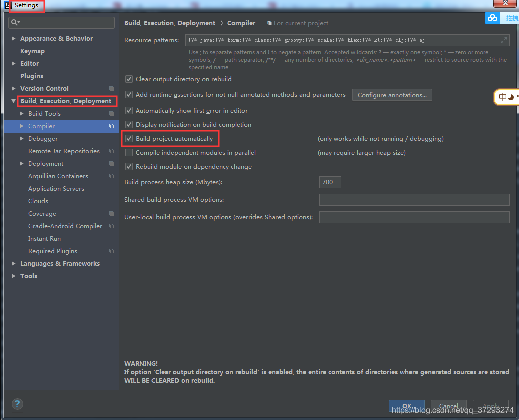Select Application Servers
This screenshot has width=519, height=420.
[x=56, y=188]
